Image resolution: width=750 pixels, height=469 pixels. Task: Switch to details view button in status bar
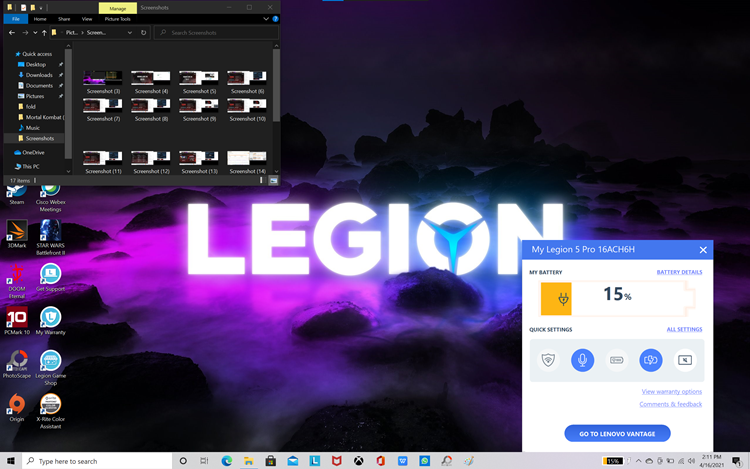[261, 180]
